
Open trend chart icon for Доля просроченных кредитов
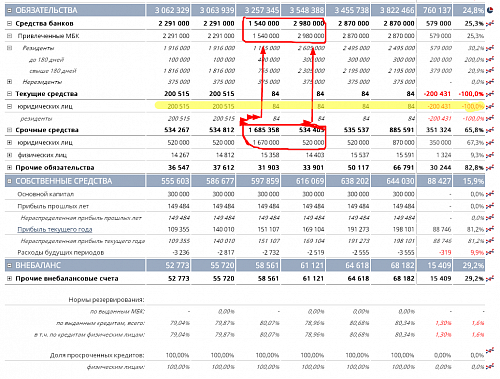point(490,350)
